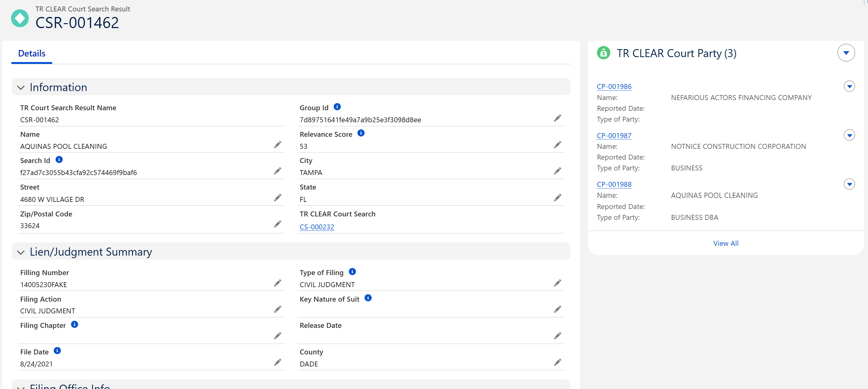This screenshot has width=868, height=389.
Task: Show help info for Type of Filing
Action: 352,272
